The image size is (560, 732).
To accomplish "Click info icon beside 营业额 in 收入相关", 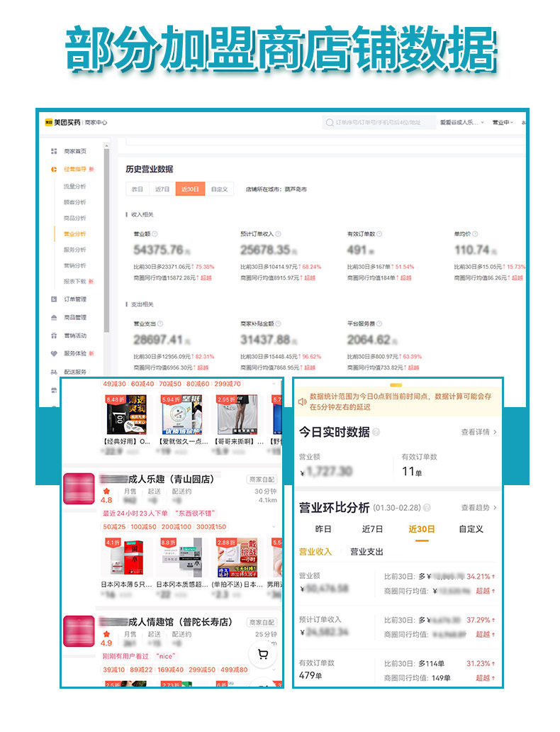I will (x=155, y=234).
